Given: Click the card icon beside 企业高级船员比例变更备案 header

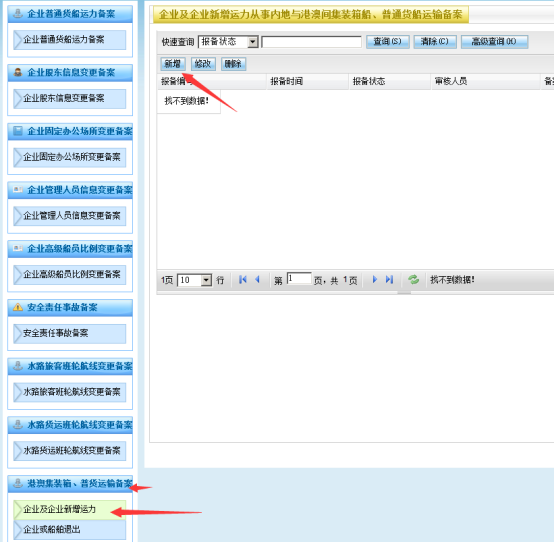Looking at the screenshot, I should [x=17, y=248].
